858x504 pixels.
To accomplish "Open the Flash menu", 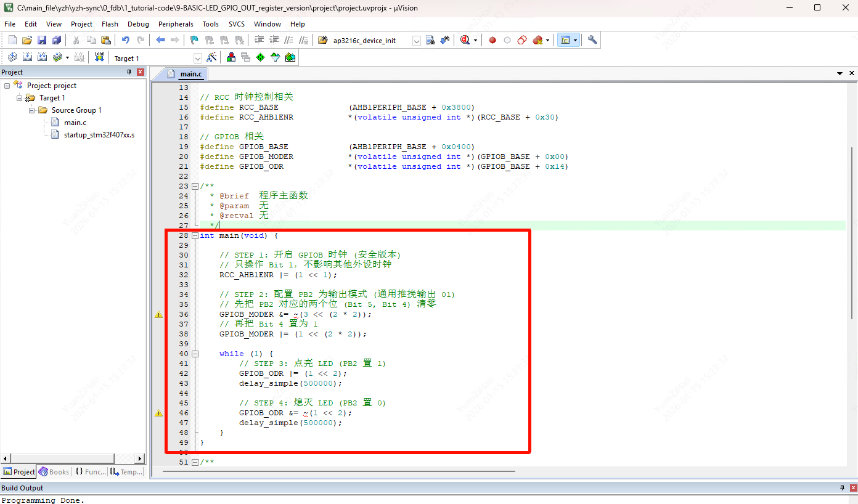I will (110, 24).
